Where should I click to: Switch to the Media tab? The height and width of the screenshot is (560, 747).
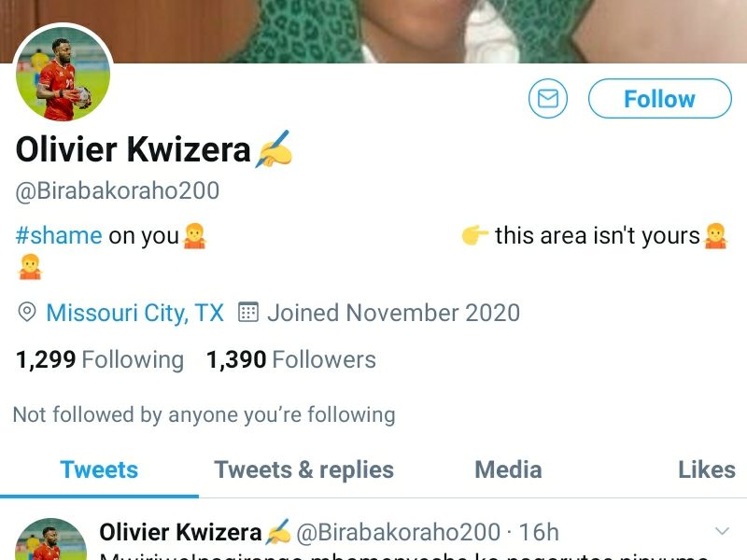coord(508,469)
